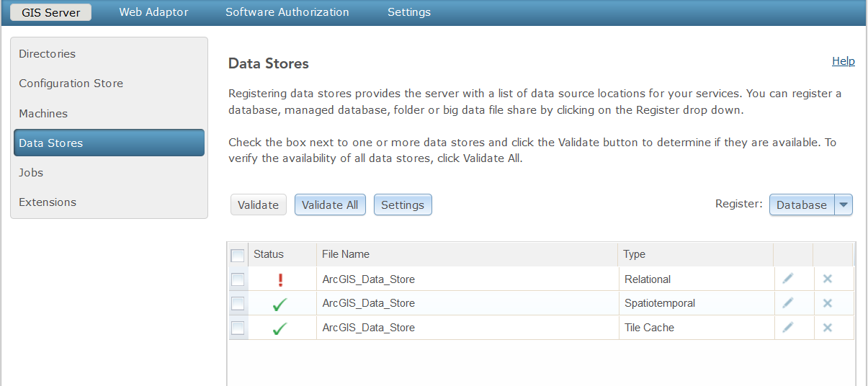Check the Relational data store checkbox
This screenshot has height=386, width=868.
(238, 279)
